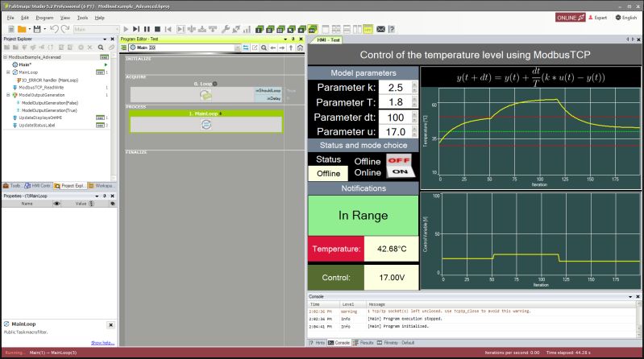
Task: Click the highlighted HMI layout icon in toolbar
Action: (368, 30)
